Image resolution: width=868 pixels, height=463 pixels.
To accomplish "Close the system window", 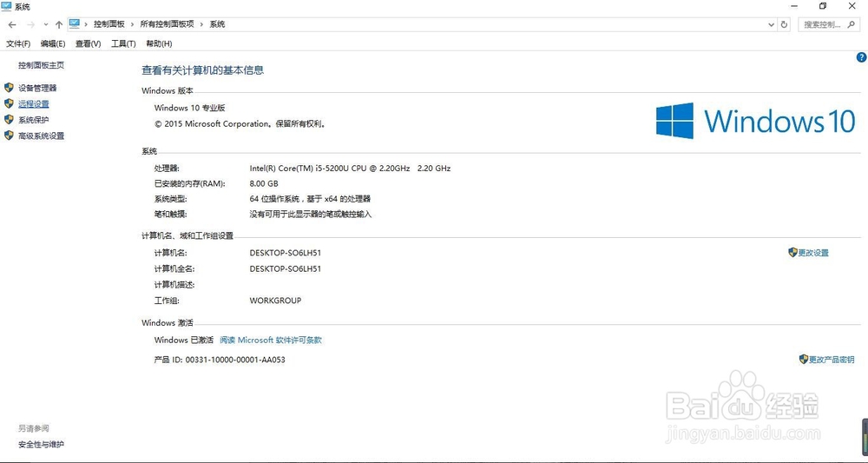I will [x=852, y=6].
